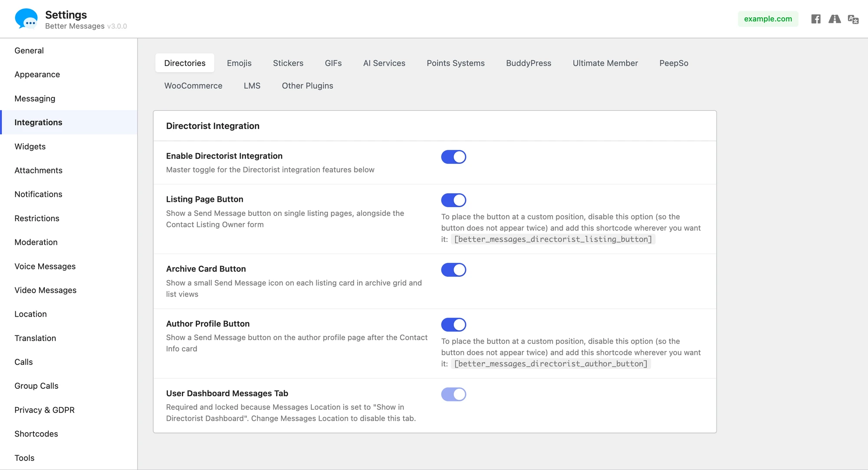868x470 pixels.
Task: Go to Shortcodes section
Action: 69,434
